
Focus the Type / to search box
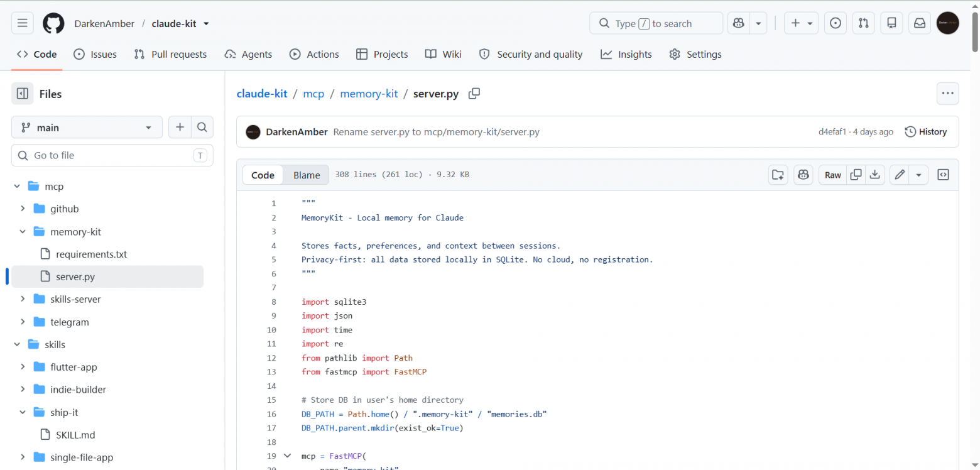point(656,23)
